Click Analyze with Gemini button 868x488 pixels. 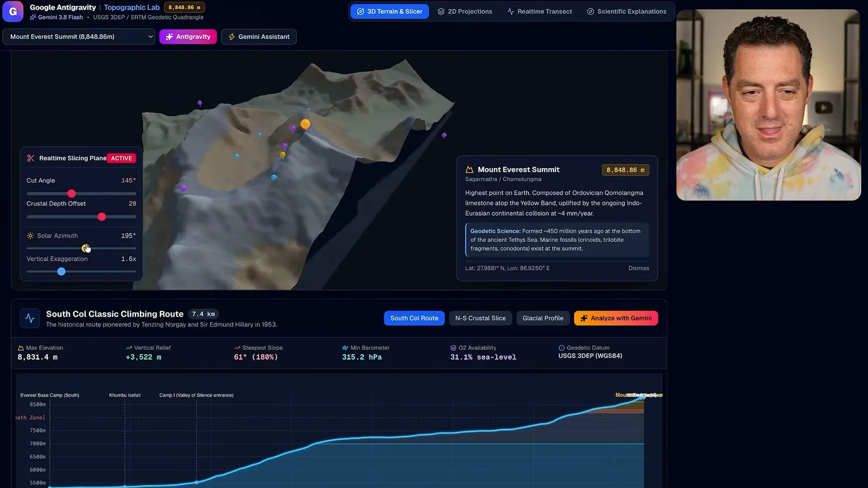(616, 318)
